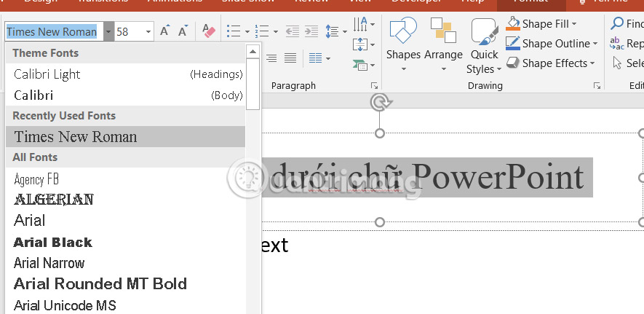This screenshot has width=644, height=314.
Task: Open the Drawing dialog launcher
Action: tap(597, 85)
